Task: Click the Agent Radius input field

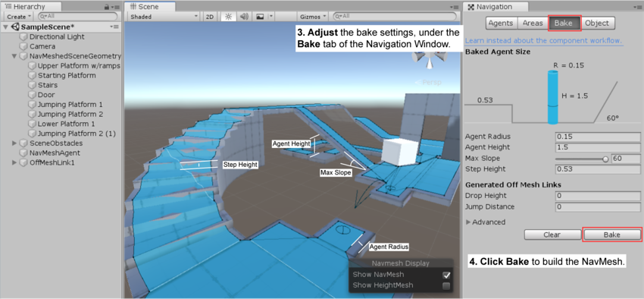Action: [598, 137]
